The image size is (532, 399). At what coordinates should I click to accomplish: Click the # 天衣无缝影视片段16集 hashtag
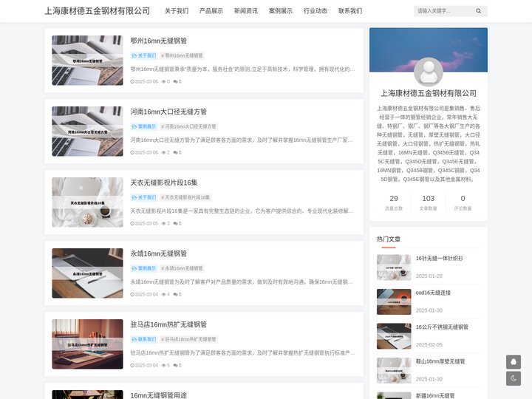185,197
